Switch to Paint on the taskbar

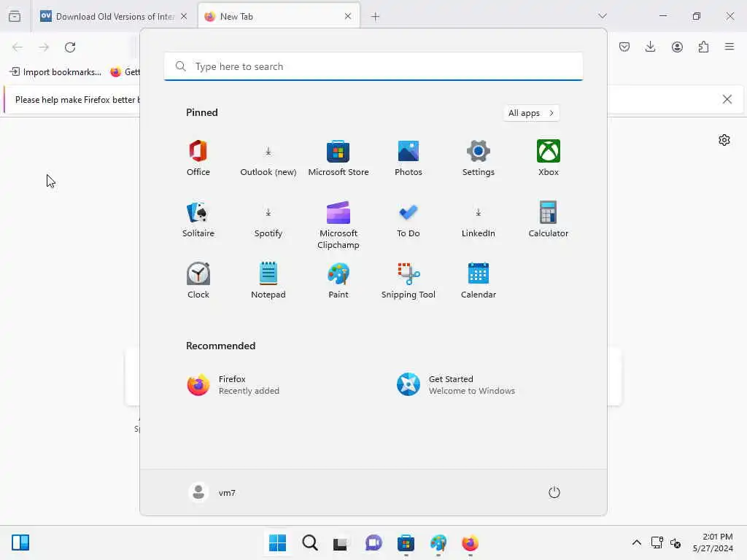coord(438,542)
